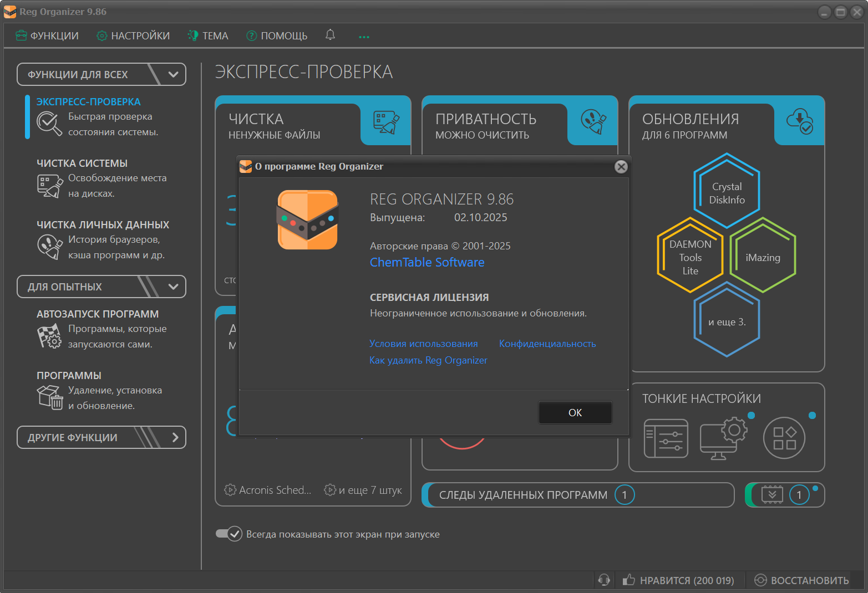
Task: Click the sliders icon in Тонкие настройки
Action: (x=666, y=438)
